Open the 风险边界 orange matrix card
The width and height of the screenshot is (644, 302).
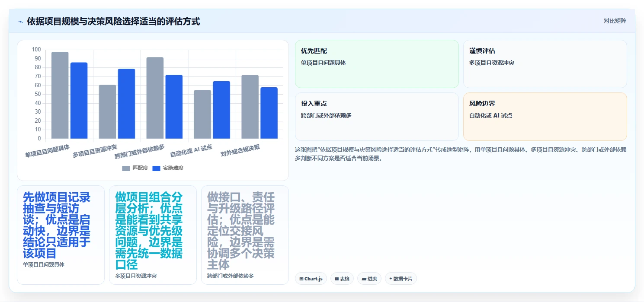click(x=545, y=117)
